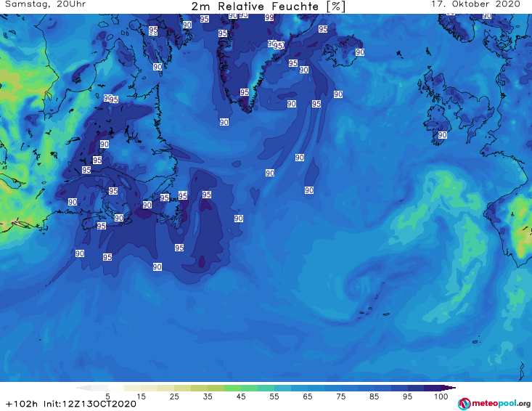Select the '2m Relative Feuchte [%]' title

[x=268, y=6]
